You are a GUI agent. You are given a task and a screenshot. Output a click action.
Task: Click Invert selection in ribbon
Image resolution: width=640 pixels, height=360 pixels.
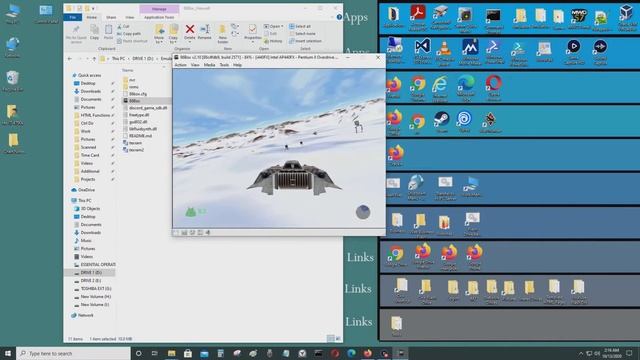pyautogui.click(x=305, y=41)
